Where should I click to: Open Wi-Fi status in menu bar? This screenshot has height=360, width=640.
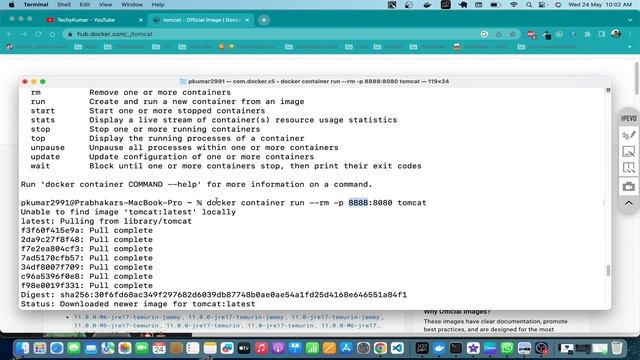[513, 4]
